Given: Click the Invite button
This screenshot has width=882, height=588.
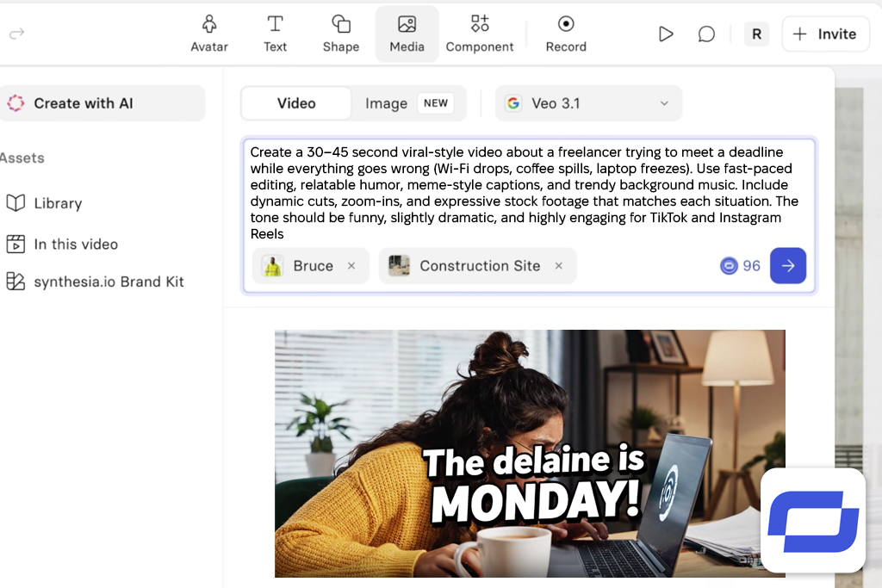Looking at the screenshot, I should click(x=825, y=34).
